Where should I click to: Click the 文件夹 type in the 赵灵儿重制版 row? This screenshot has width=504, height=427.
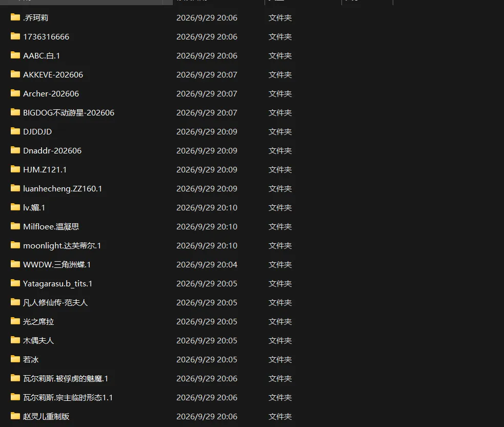(280, 416)
